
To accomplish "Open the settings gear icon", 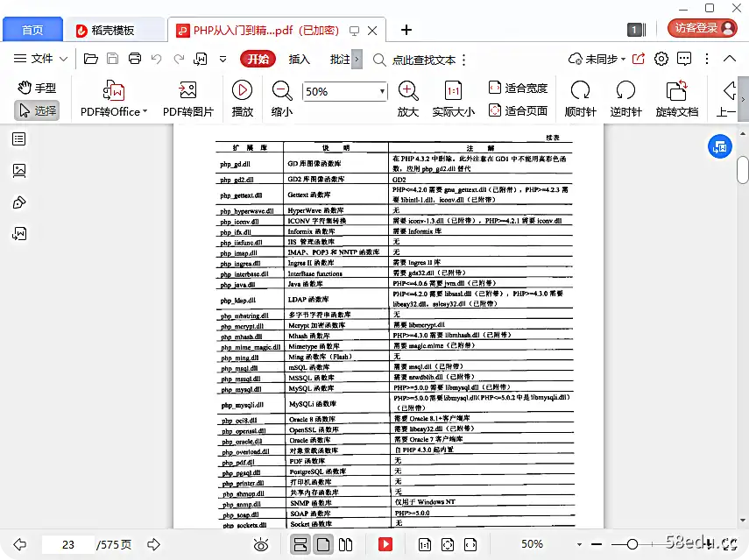I will click(661, 59).
